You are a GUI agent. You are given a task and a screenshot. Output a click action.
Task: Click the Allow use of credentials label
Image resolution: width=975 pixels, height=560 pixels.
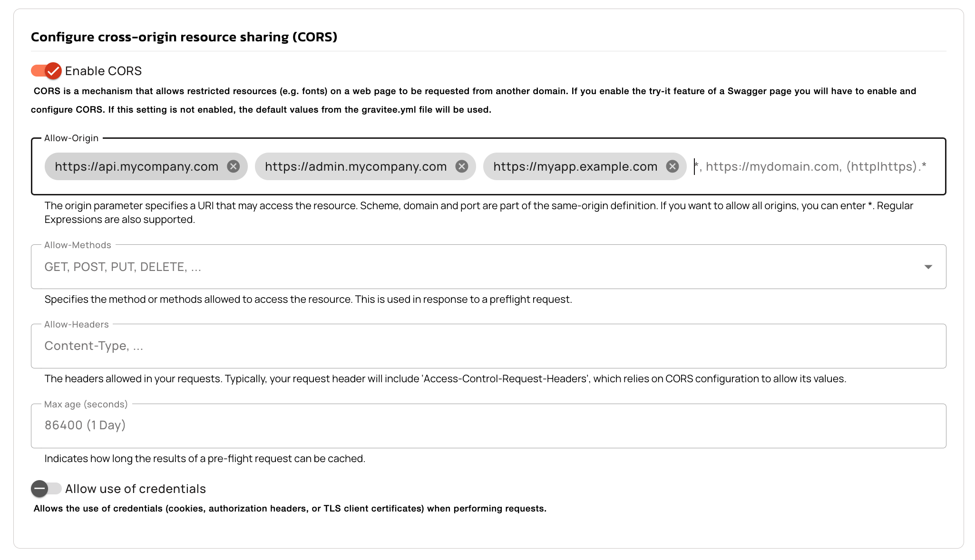pos(136,489)
